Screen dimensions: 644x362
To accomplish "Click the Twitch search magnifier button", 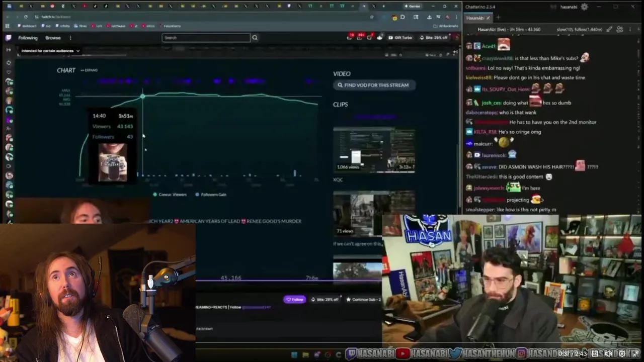I will [x=255, y=38].
